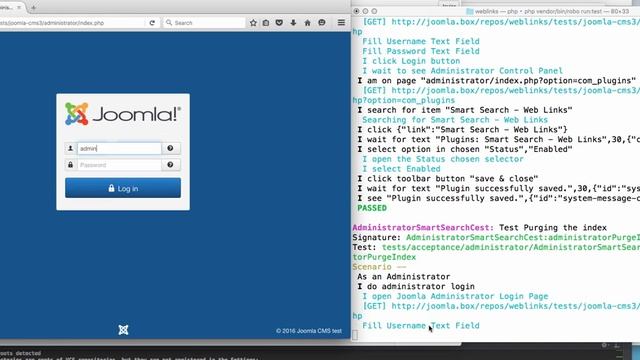Viewport: 640px width, 360px height.
Task: Click terminal line 'I do administrator login'
Action: pos(416,287)
